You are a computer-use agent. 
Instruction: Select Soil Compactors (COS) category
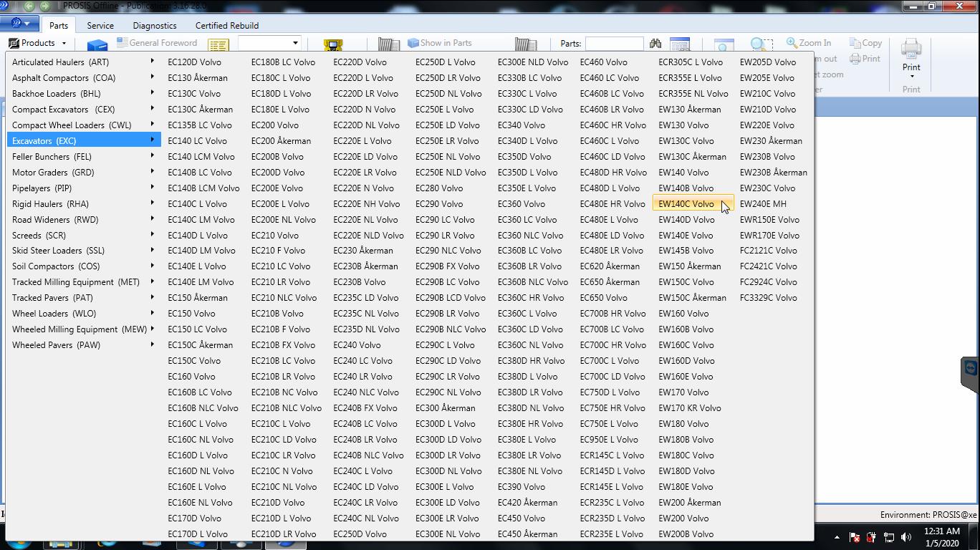pos(84,266)
